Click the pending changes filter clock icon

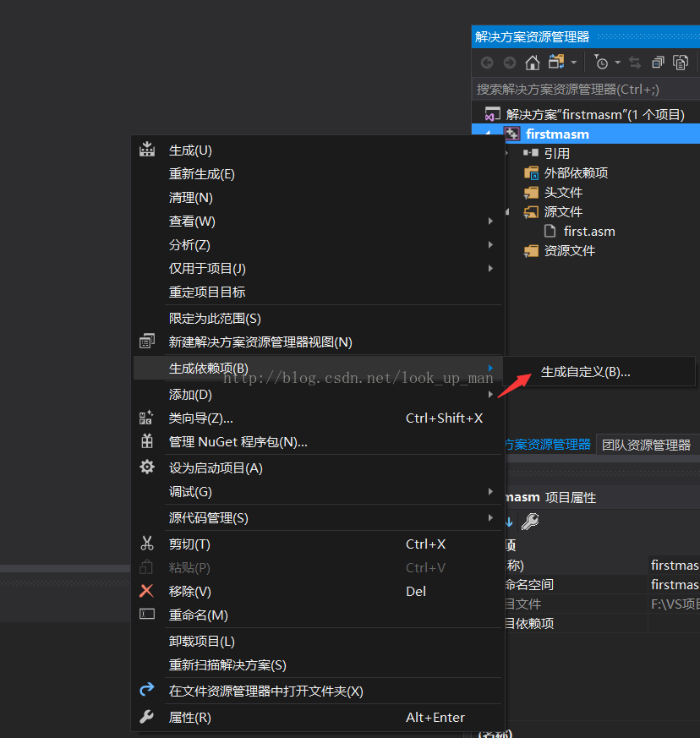pyautogui.click(x=601, y=62)
